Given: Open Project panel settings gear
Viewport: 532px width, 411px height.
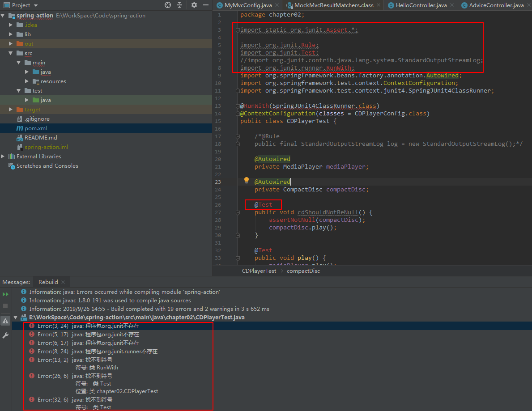Looking at the screenshot, I should [194, 5].
